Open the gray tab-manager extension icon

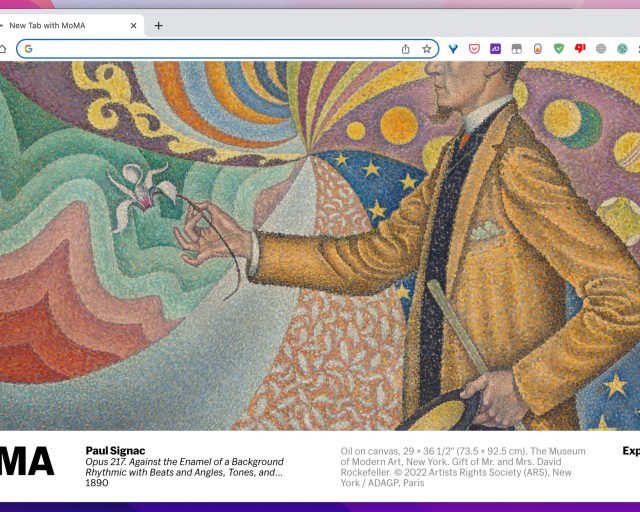pos(517,49)
